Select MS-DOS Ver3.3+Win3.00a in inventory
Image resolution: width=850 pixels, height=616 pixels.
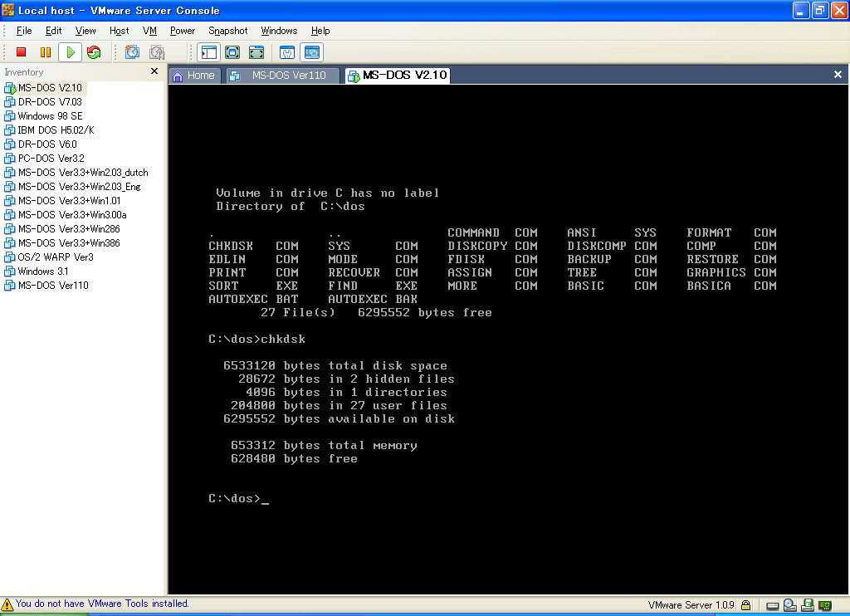tap(72, 214)
